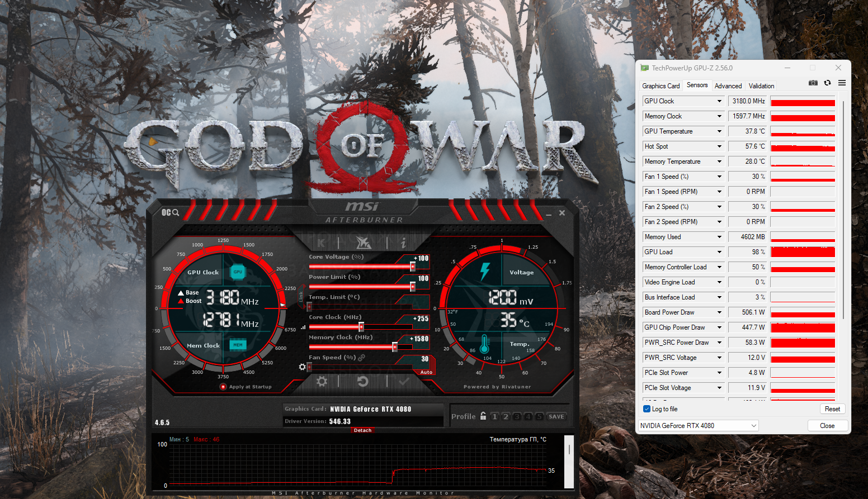
Task: Toggle the fan speed Auto mode
Action: click(426, 372)
